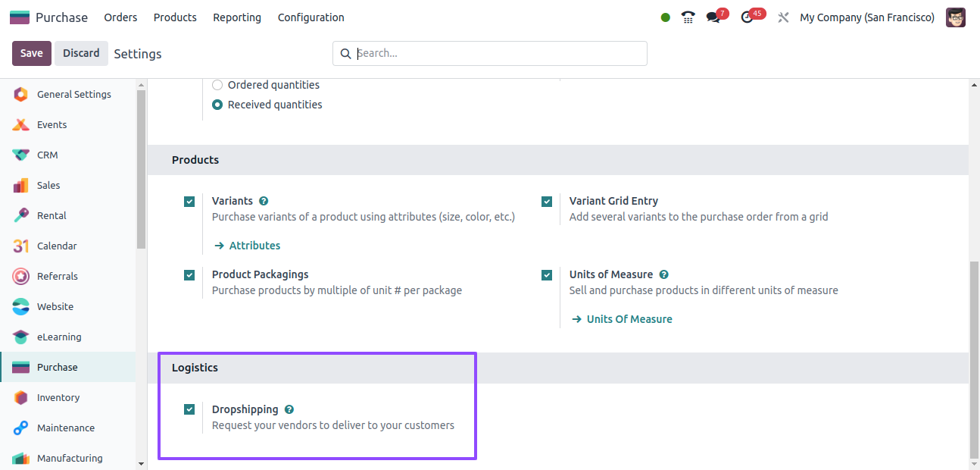Image resolution: width=980 pixels, height=470 pixels.
Task: Open the Reporting menu
Action: click(x=237, y=17)
